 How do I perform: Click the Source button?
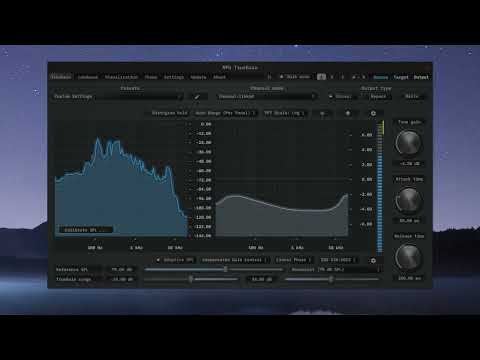click(x=380, y=77)
